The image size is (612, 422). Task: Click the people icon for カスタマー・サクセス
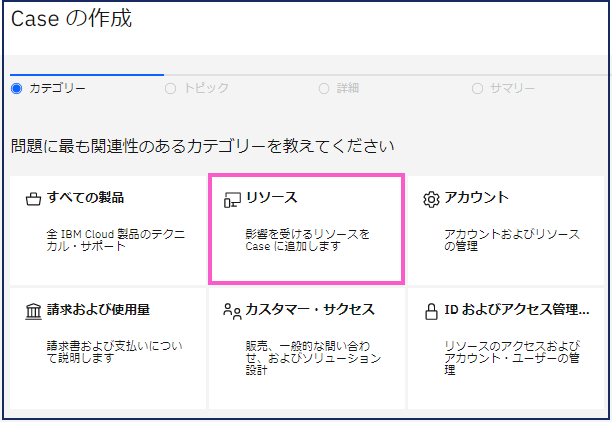point(231,310)
